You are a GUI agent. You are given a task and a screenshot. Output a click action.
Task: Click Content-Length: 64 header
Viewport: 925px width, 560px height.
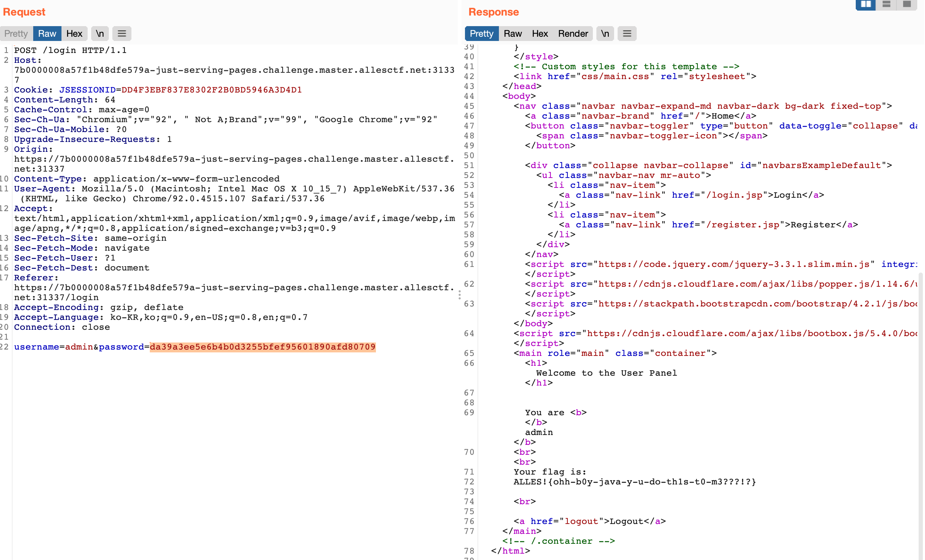pyautogui.click(x=65, y=100)
